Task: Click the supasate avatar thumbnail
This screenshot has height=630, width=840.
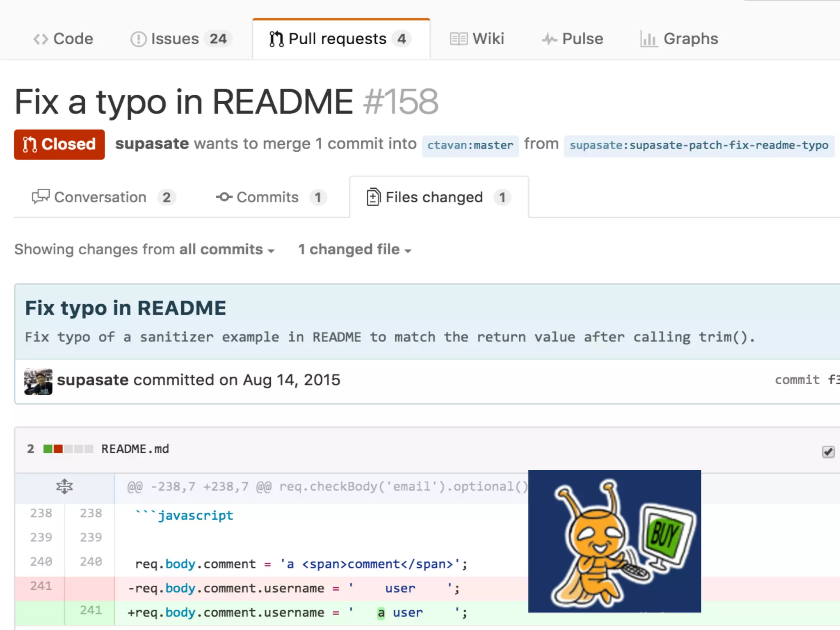Action: click(38, 381)
